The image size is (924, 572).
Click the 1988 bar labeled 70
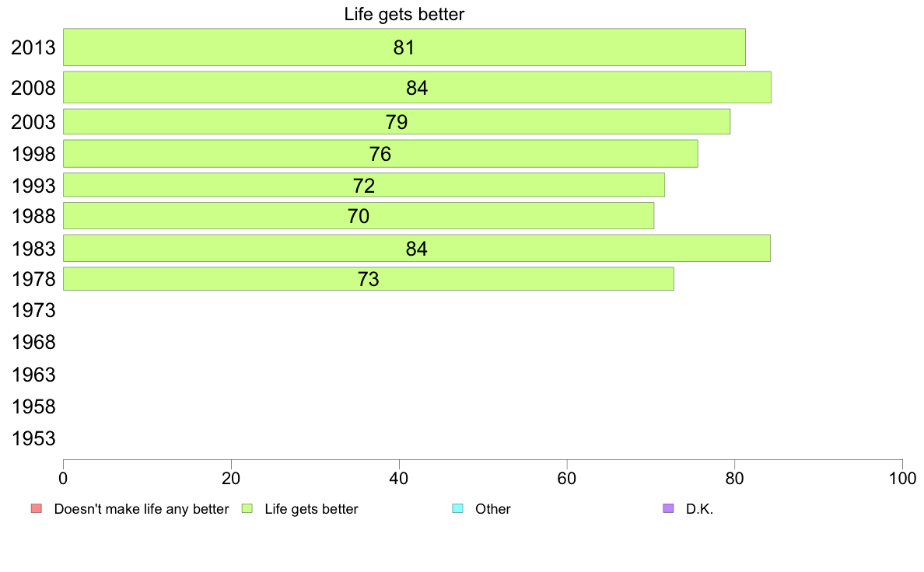click(x=359, y=215)
